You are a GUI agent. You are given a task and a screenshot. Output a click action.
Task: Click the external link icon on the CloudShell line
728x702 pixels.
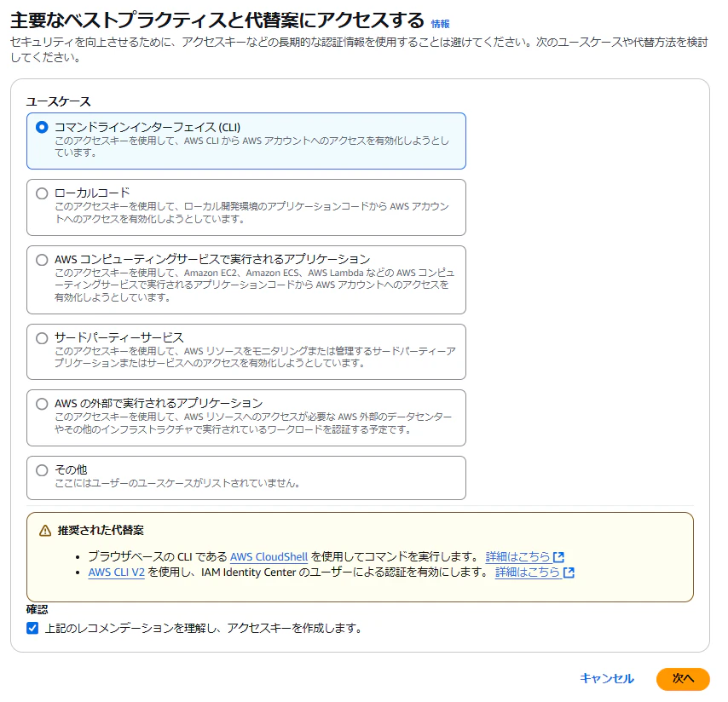click(x=558, y=557)
